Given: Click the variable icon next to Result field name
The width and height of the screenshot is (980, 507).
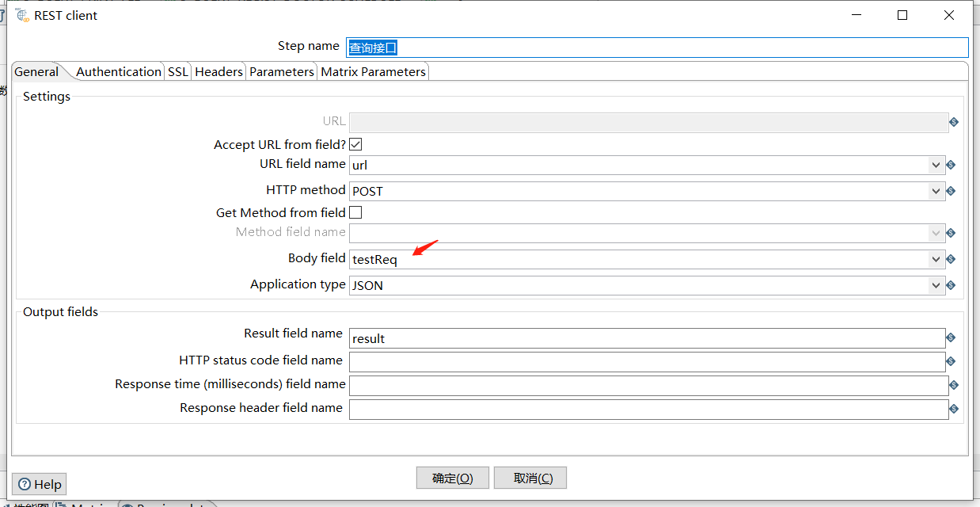Looking at the screenshot, I should tap(954, 338).
